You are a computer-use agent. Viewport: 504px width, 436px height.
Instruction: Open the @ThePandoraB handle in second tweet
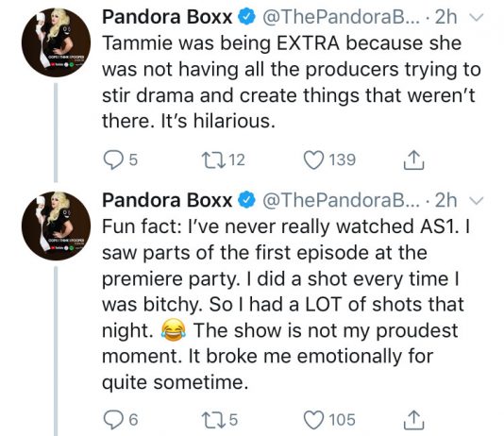tap(342, 200)
